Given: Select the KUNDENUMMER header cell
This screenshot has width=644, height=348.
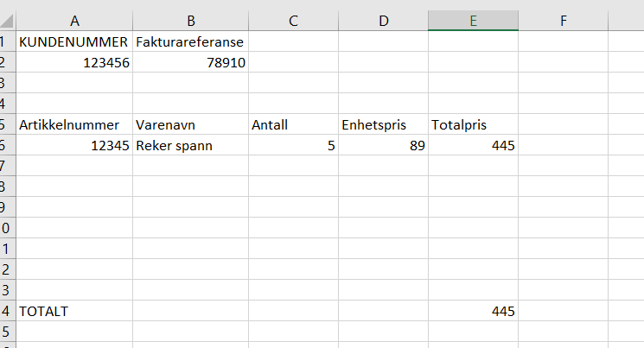Looking at the screenshot, I should tap(74, 41).
